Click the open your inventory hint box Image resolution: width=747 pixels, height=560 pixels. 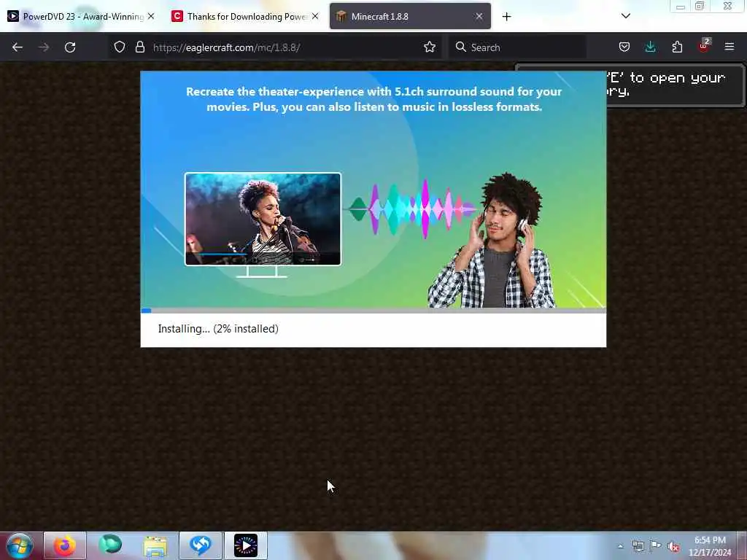(x=675, y=85)
